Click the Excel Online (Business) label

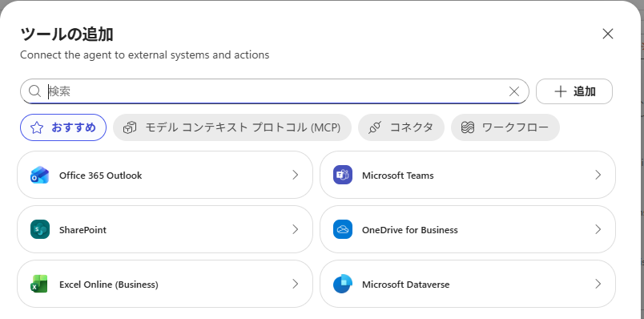click(109, 285)
